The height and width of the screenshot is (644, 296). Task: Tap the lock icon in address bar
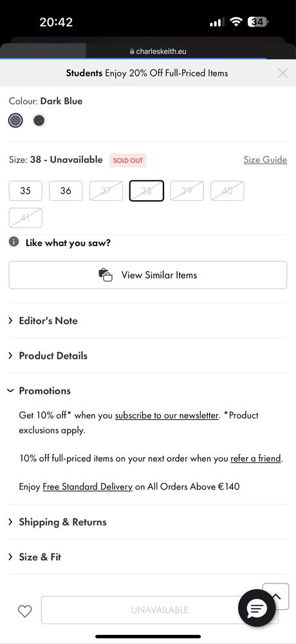point(132,52)
